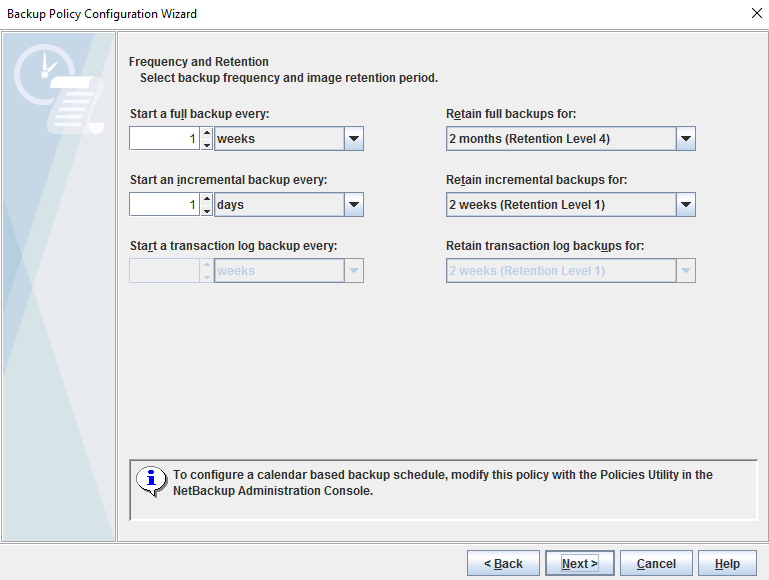Click the '2 weeks (Retention Level 1)' incremental selection
Screen dimensions: 769x580
[x=559, y=205]
